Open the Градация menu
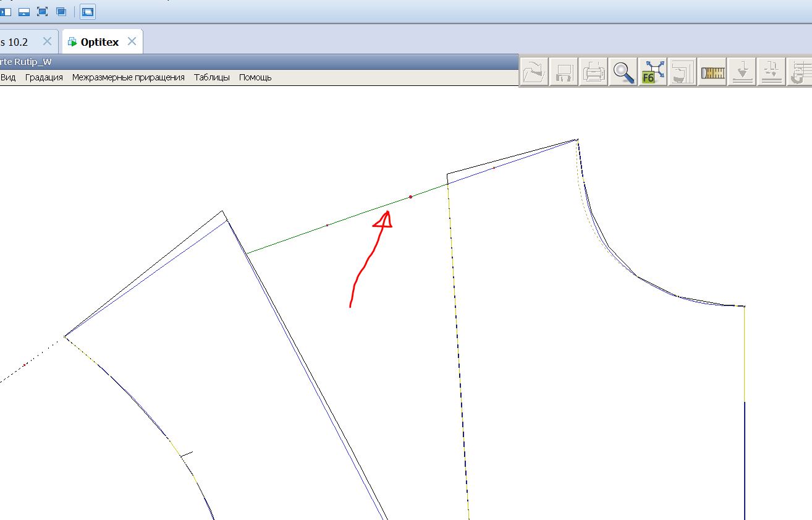812x520 pixels. click(x=44, y=77)
